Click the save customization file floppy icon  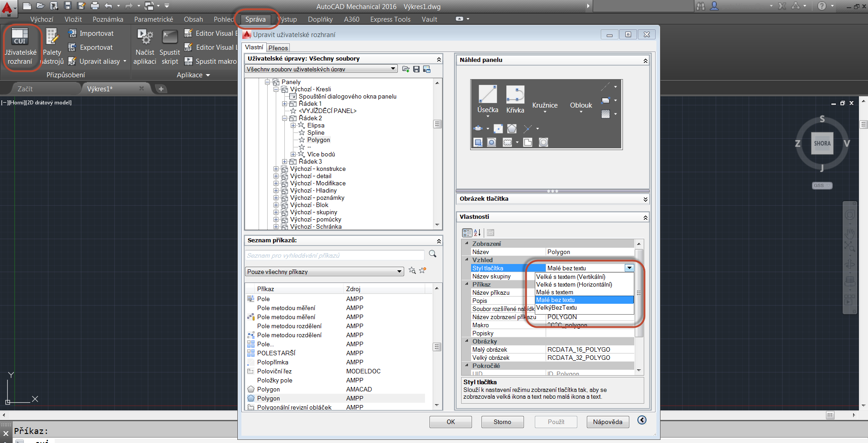[x=416, y=69]
